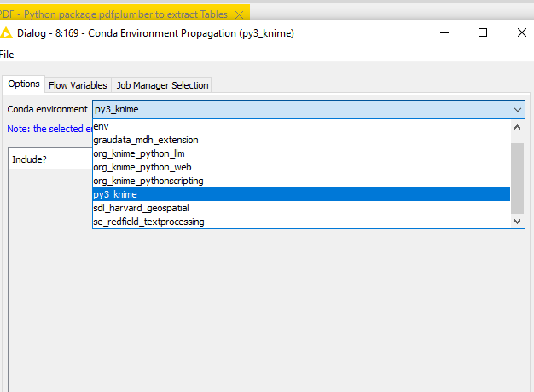This screenshot has height=392, width=534.
Task: Maximize the Conda Environment Propagation dialog
Action: 483,32
